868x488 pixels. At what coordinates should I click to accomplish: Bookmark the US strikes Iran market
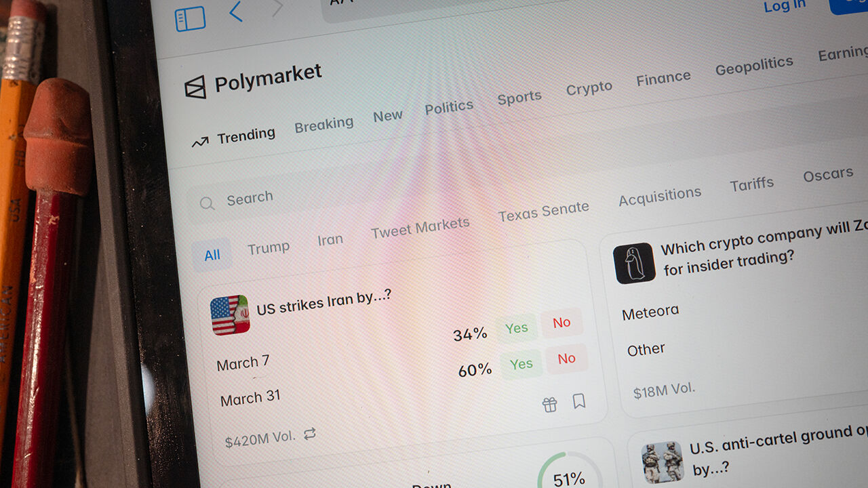(578, 401)
